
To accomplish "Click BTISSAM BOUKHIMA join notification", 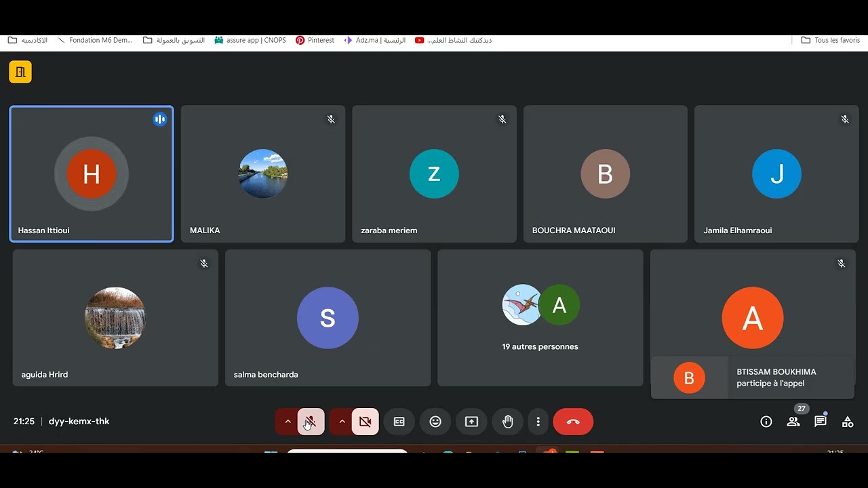I will coord(753,378).
